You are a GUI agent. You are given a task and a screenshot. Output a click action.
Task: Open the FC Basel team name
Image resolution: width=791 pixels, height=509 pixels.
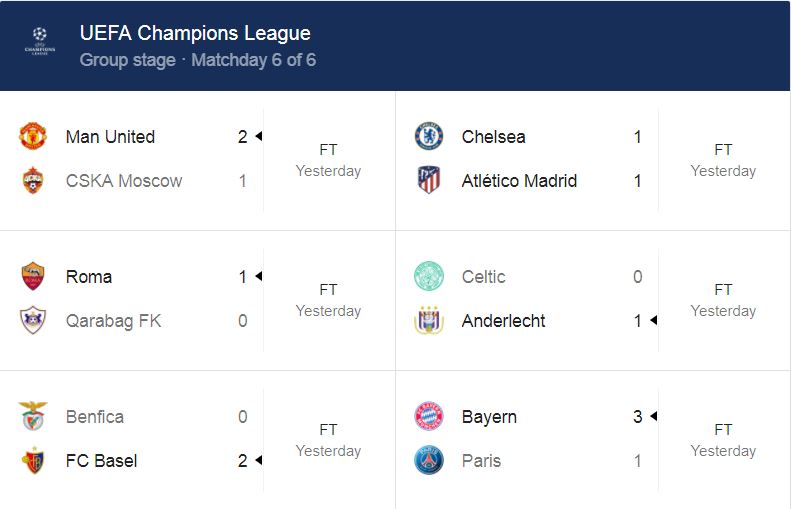pos(101,461)
